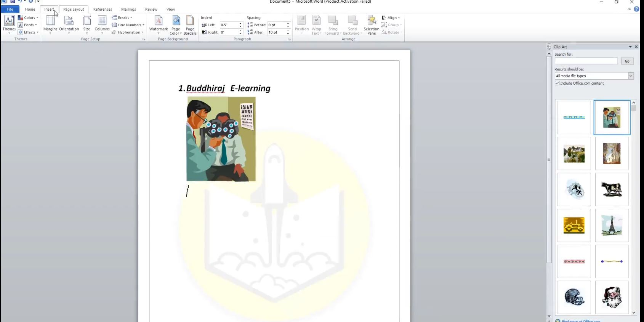The width and height of the screenshot is (644, 322).
Task: Open the Margins options
Action: pos(50,24)
